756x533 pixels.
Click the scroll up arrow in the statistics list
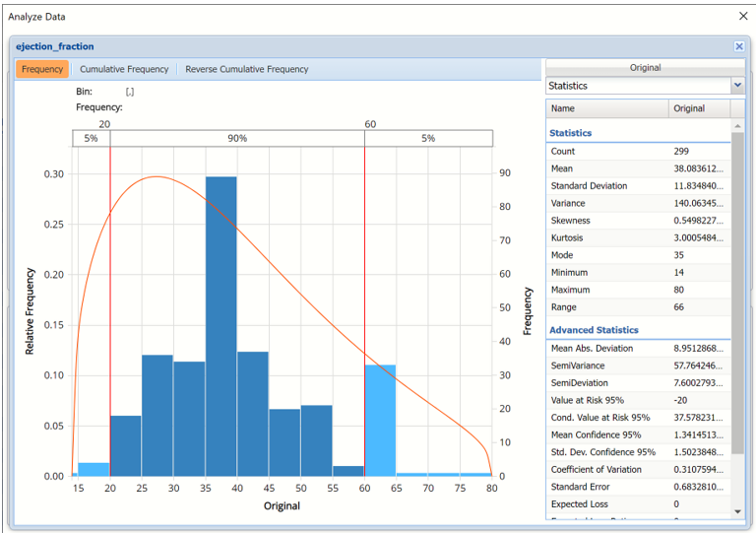pyautogui.click(x=737, y=126)
